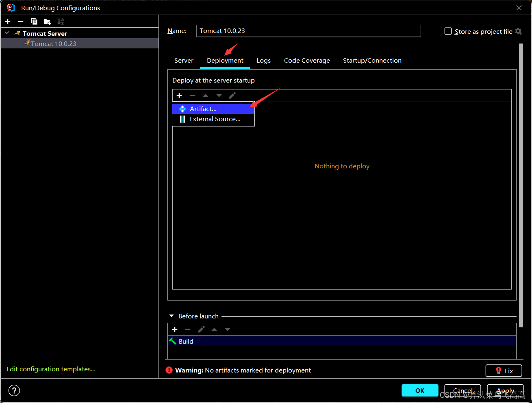Click the Fix button for the warning
The height and width of the screenshot is (403, 532).
tap(504, 370)
